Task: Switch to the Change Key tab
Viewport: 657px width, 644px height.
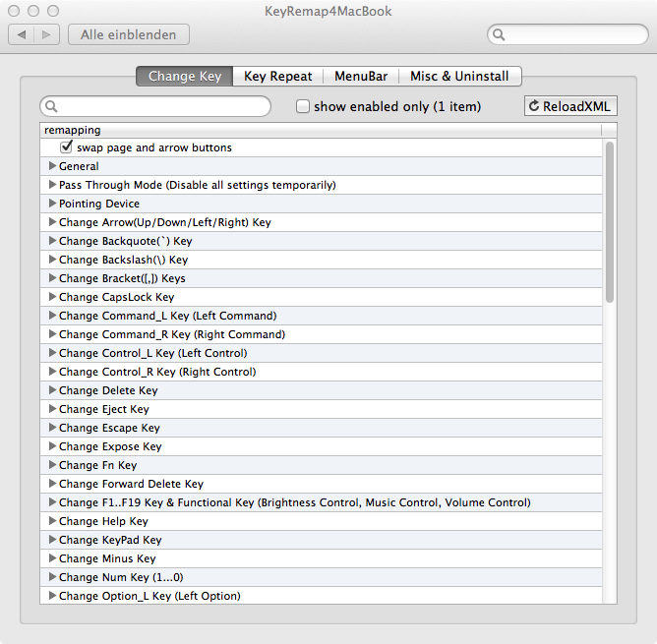Action: (184, 77)
